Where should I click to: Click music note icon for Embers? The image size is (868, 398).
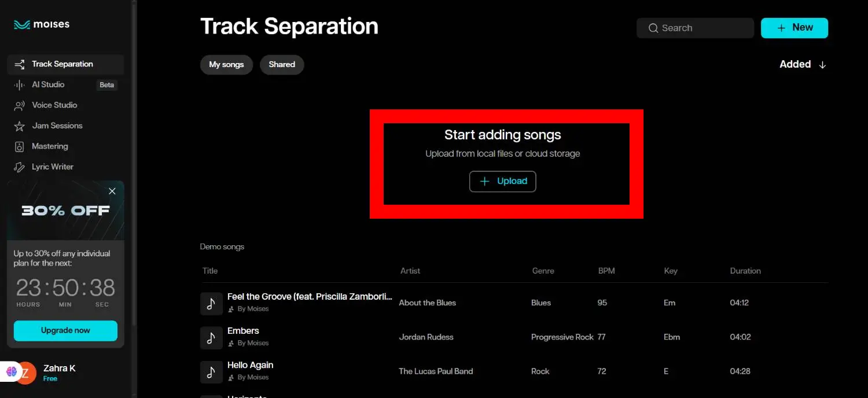point(211,337)
